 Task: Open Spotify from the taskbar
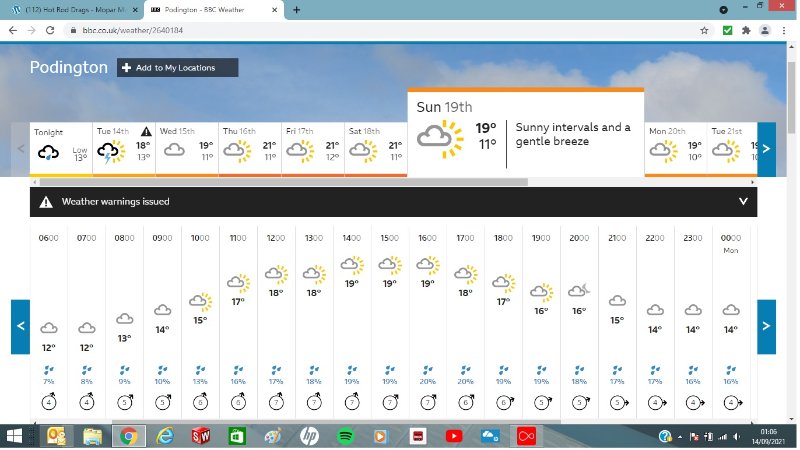click(x=345, y=436)
